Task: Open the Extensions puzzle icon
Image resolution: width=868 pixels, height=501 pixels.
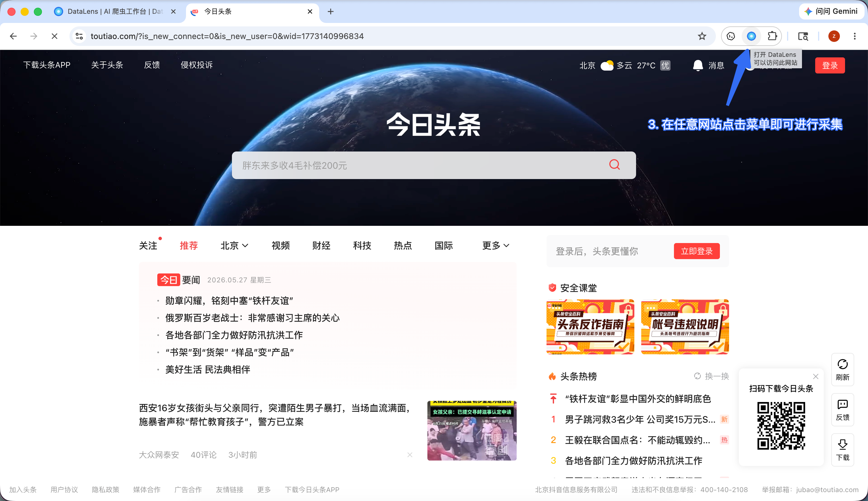Action: [772, 36]
